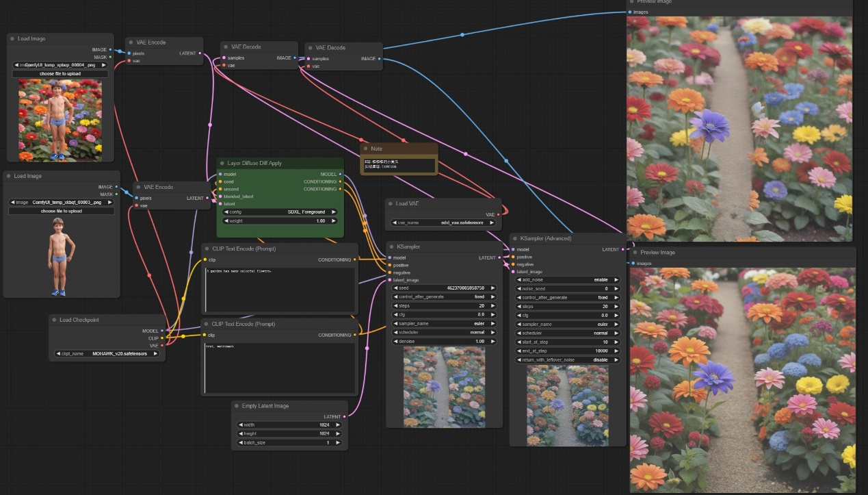Click choose file to upload in the lower Load Image node

click(x=61, y=211)
